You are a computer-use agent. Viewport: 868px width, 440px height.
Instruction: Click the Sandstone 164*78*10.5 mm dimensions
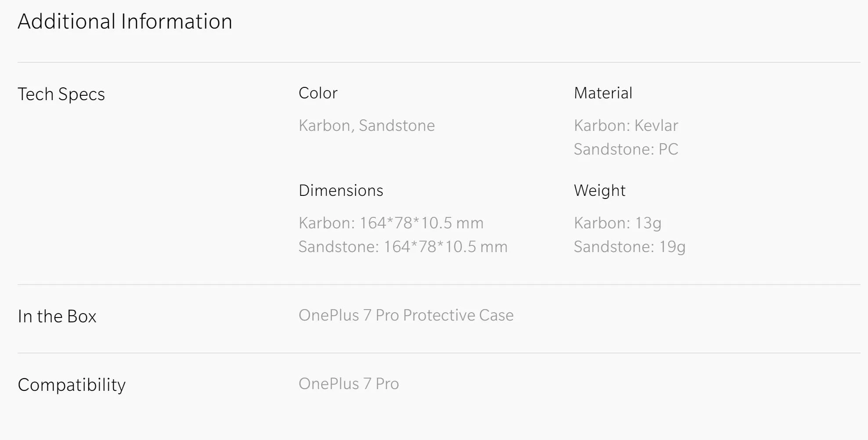point(403,247)
